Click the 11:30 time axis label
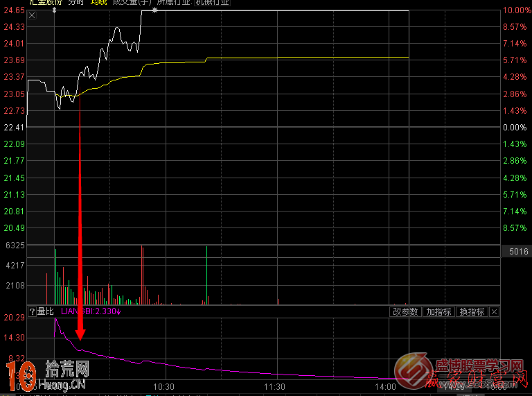This screenshot has width=532, height=396. tap(274, 387)
